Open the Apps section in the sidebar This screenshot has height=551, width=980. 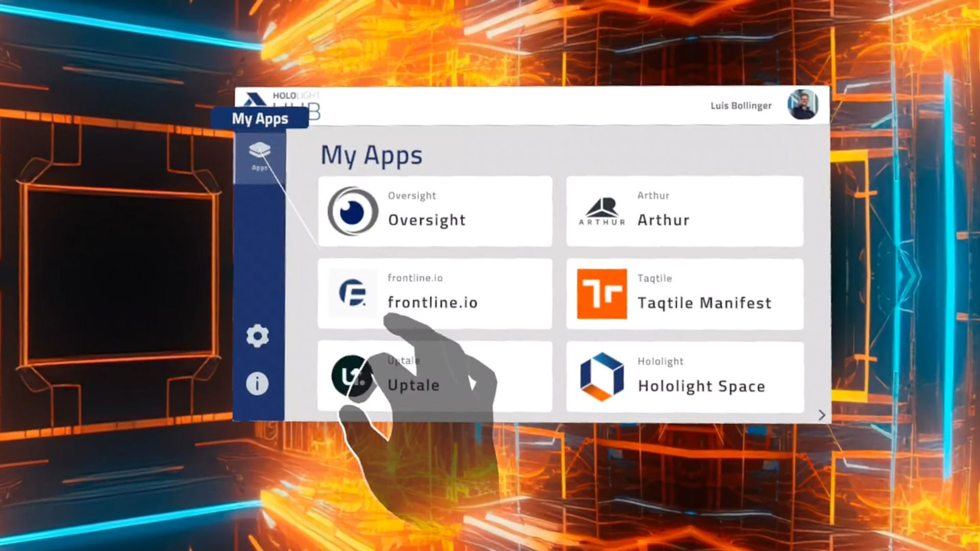pos(259,157)
